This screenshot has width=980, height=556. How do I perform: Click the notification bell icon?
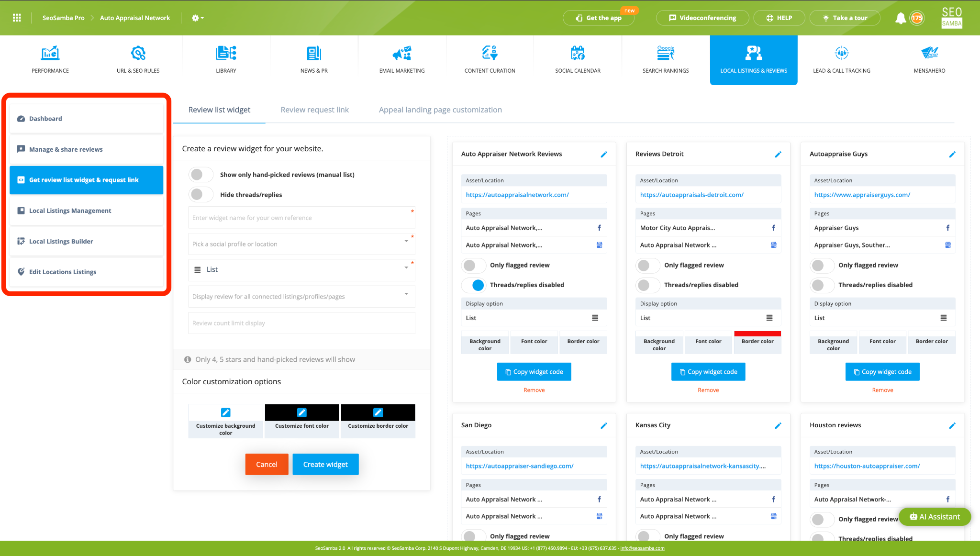(901, 18)
